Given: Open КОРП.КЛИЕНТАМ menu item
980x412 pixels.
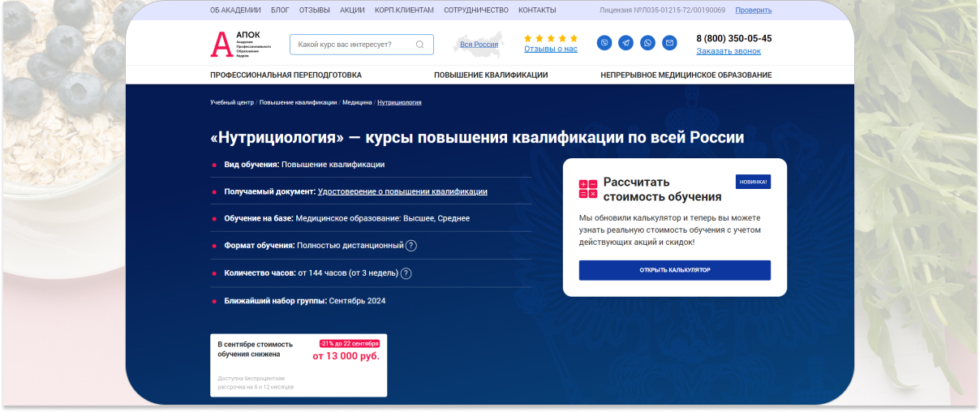Looking at the screenshot, I should pyautogui.click(x=404, y=11).
